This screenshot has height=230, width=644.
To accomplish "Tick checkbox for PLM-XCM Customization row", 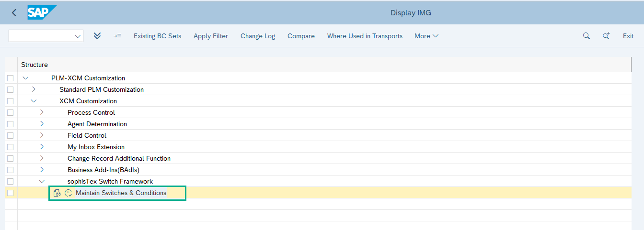I will (x=11, y=78).
